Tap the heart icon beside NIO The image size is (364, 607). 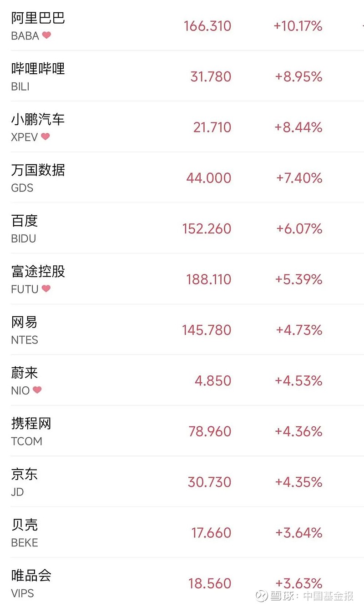(37, 390)
